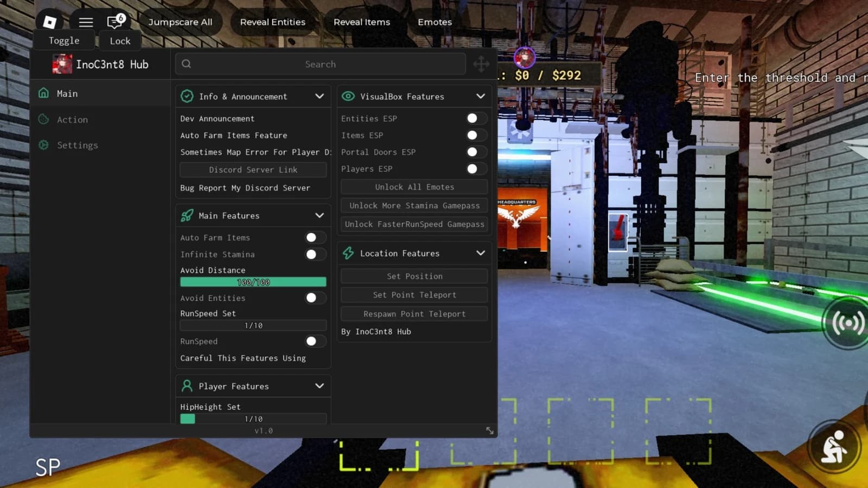Click the Search input field

pos(320,64)
